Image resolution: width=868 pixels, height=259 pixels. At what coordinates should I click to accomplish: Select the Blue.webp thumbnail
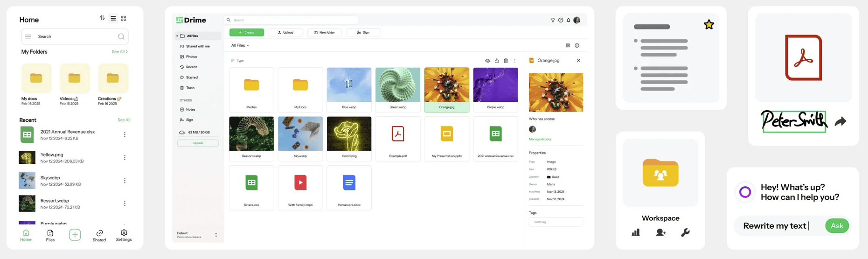[x=349, y=85]
